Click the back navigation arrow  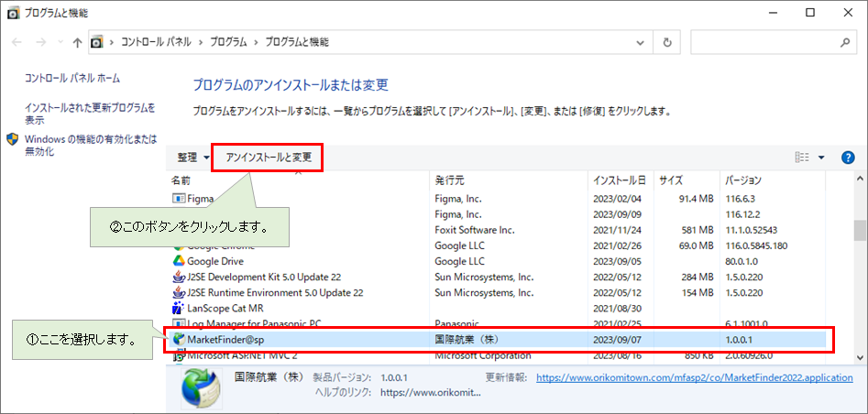16,43
